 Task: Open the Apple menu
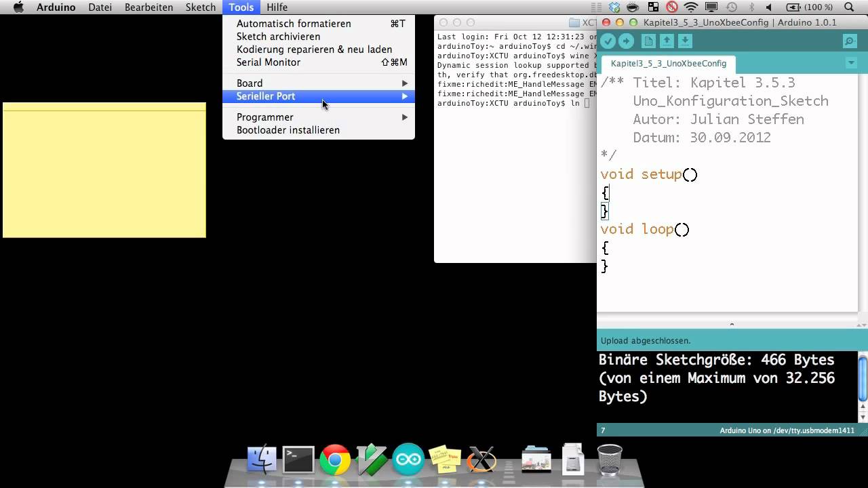18,7
